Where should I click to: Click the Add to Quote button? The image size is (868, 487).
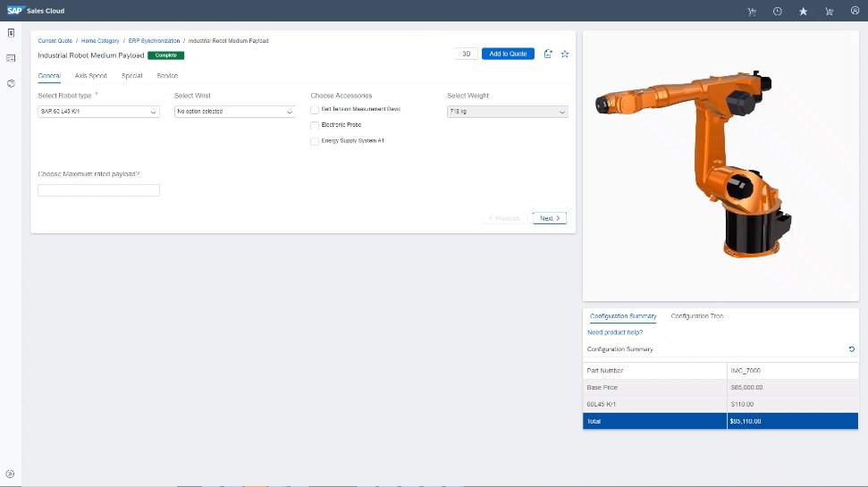click(508, 54)
